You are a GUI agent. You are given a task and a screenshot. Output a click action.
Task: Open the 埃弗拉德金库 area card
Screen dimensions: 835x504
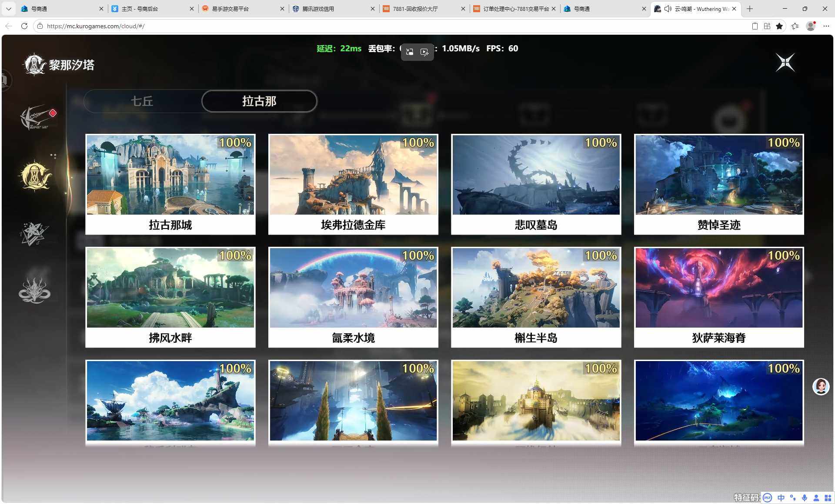353,184
